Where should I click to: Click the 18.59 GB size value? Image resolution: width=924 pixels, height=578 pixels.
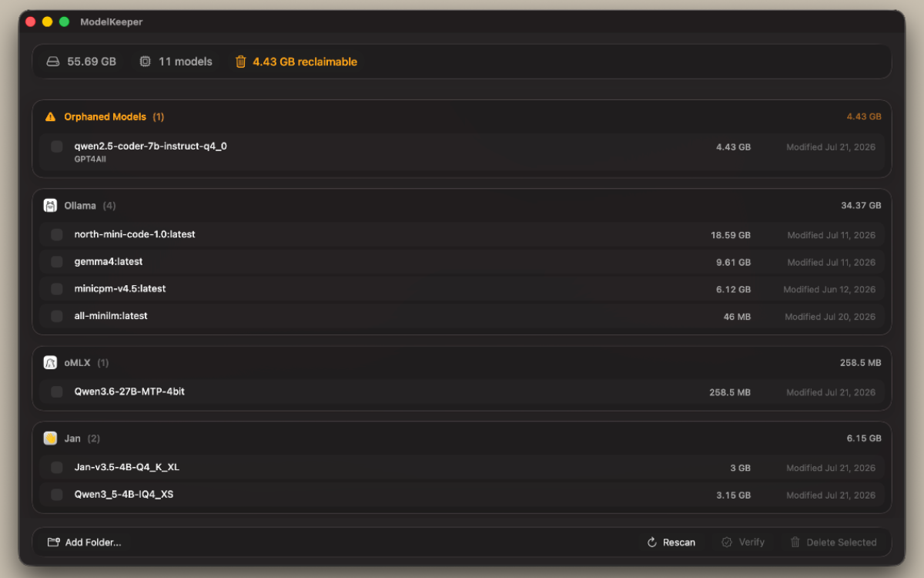coord(731,236)
